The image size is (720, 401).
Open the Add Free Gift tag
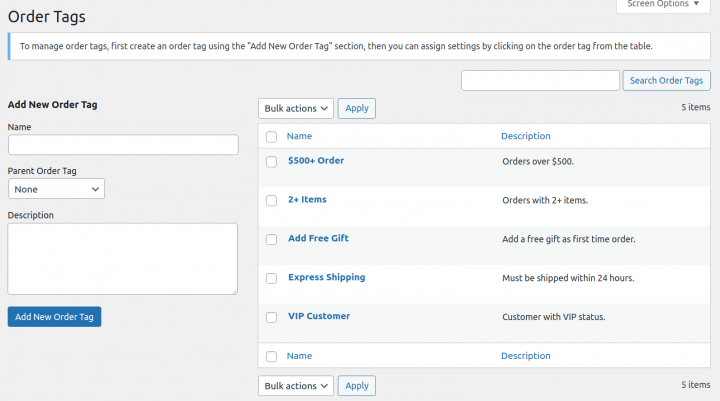(x=318, y=238)
